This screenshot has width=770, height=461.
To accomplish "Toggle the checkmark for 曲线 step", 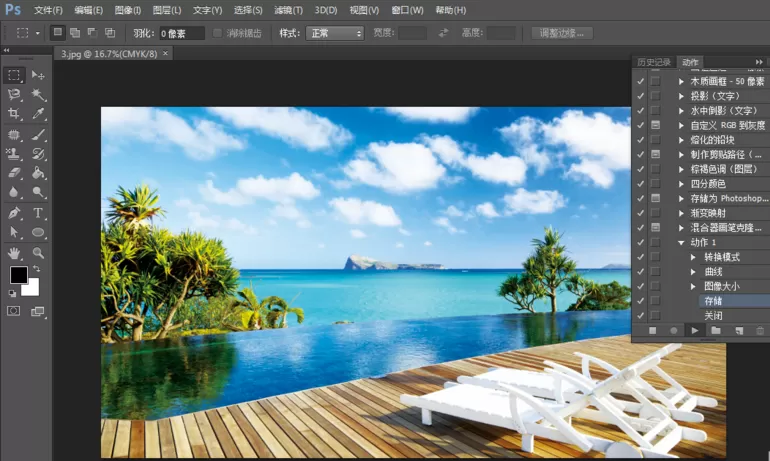I will tap(640, 271).
